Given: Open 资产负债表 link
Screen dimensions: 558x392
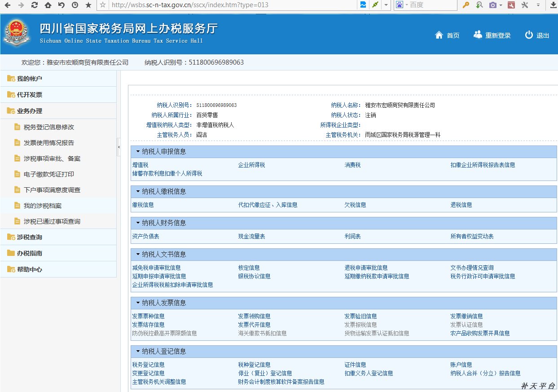Looking at the screenshot, I should tap(145, 236).
